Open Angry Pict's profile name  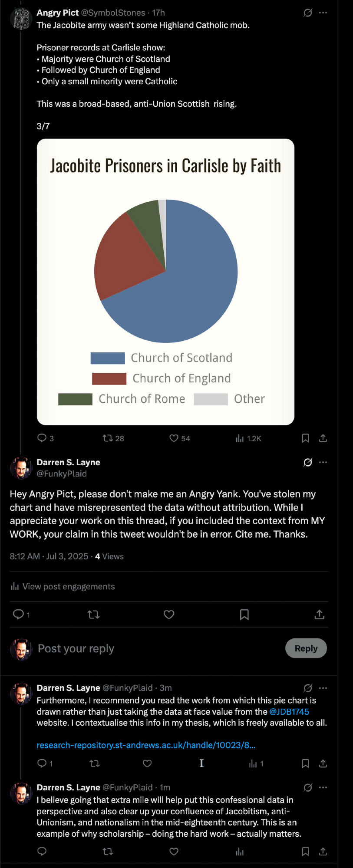57,13
